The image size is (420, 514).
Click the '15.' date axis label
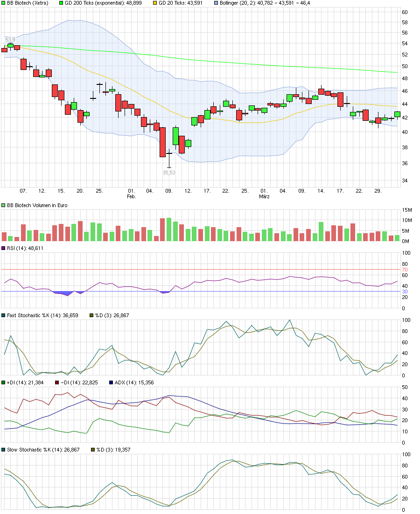coord(61,191)
